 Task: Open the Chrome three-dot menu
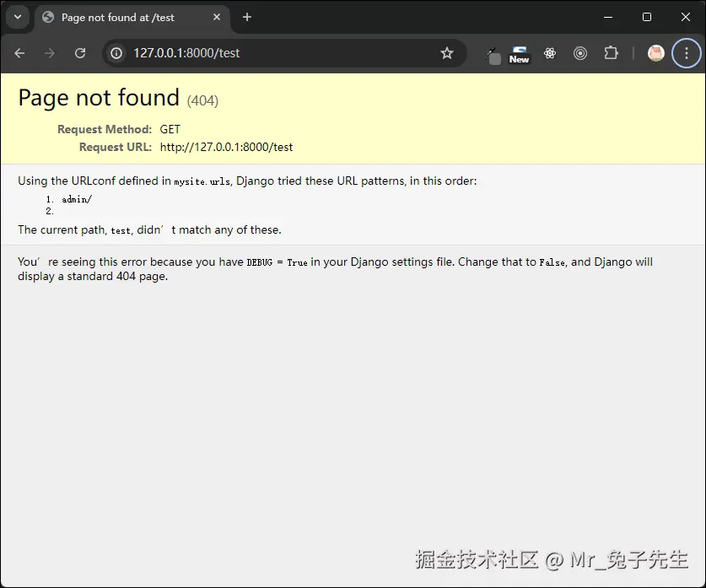[686, 53]
